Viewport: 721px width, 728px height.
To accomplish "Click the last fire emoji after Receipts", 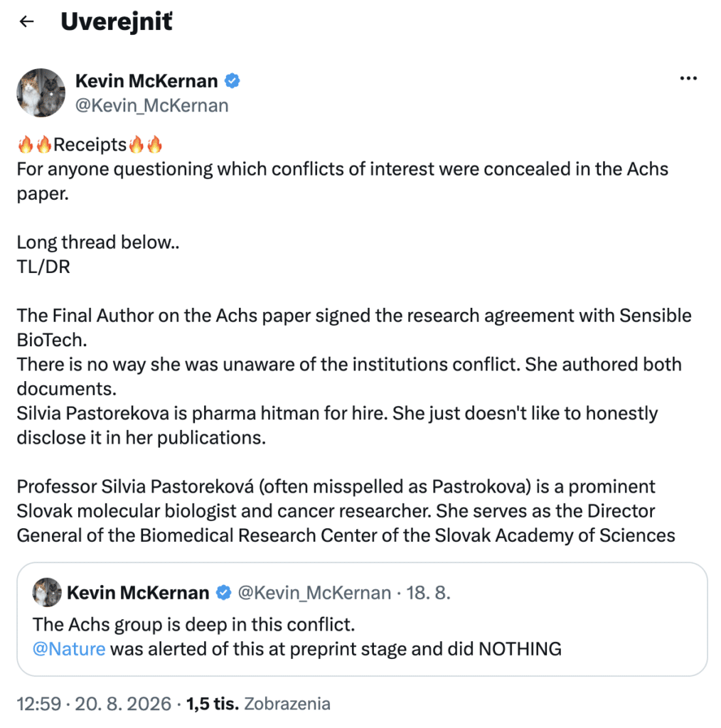I will pyautogui.click(x=154, y=144).
